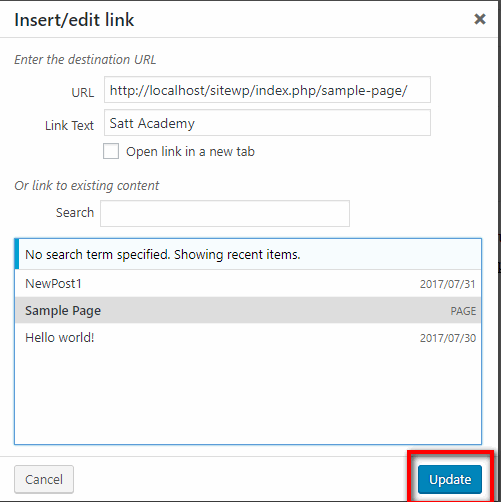Image resolution: width=501 pixels, height=502 pixels.
Task: Focus the Search existing content field
Action: [225, 214]
